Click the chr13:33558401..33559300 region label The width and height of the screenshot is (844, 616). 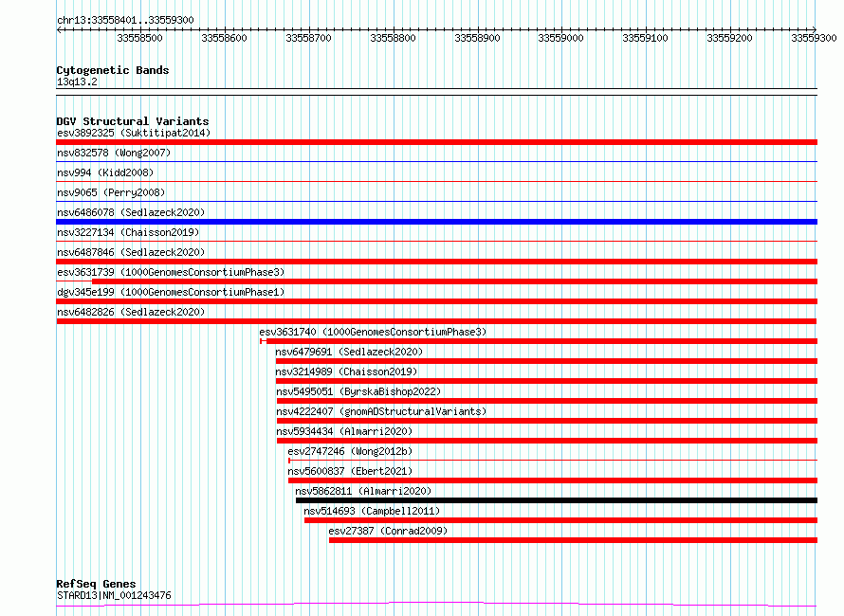click(125, 20)
